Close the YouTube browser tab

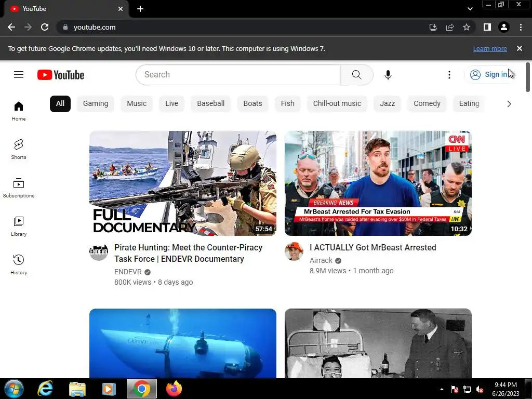click(121, 9)
